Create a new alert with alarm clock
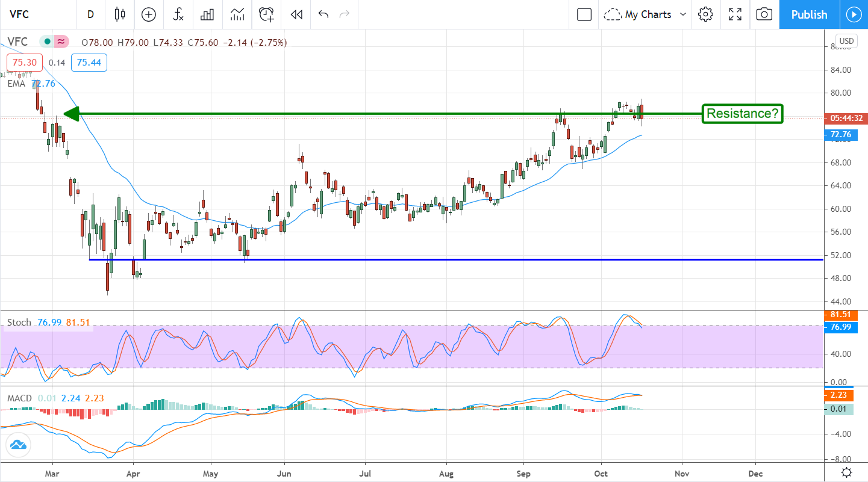Image resolution: width=868 pixels, height=482 pixels. pos(267,14)
